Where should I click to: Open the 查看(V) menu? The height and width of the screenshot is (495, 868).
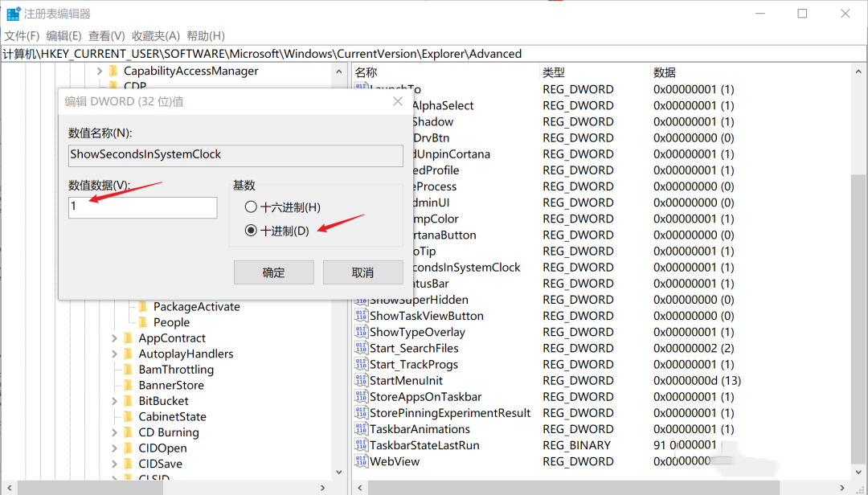(x=107, y=36)
